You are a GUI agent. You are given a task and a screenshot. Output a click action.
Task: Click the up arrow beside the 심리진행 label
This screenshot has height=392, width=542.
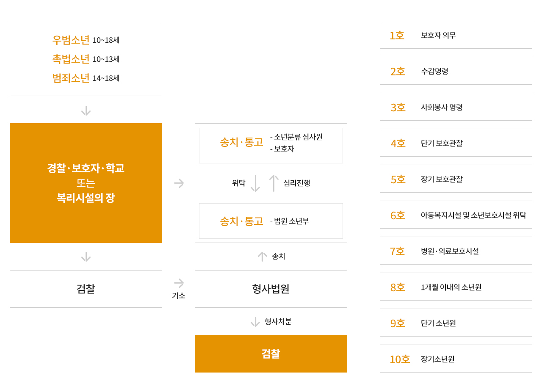pos(274,183)
